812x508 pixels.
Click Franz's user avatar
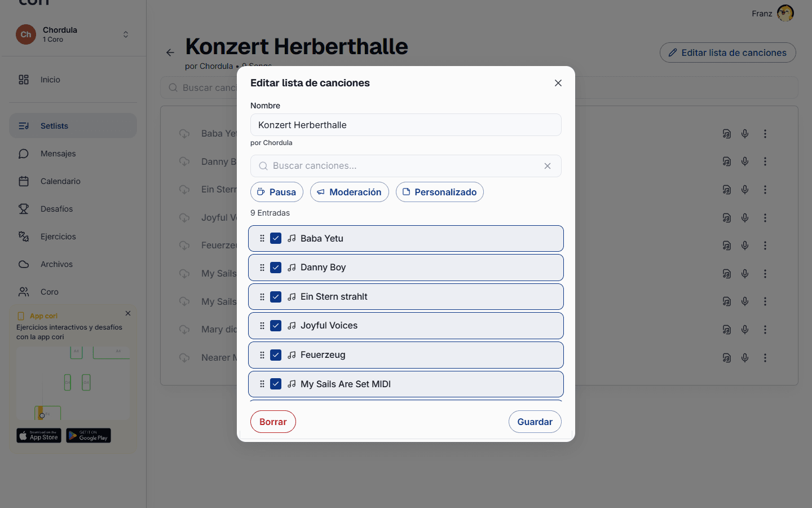pyautogui.click(x=785, y=13)
